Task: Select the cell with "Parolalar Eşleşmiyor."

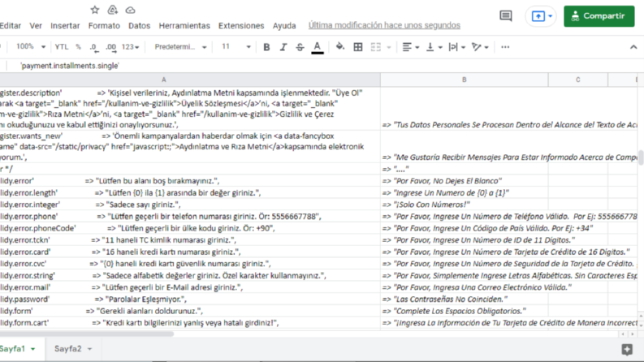Action: click(x=190, y=300)
